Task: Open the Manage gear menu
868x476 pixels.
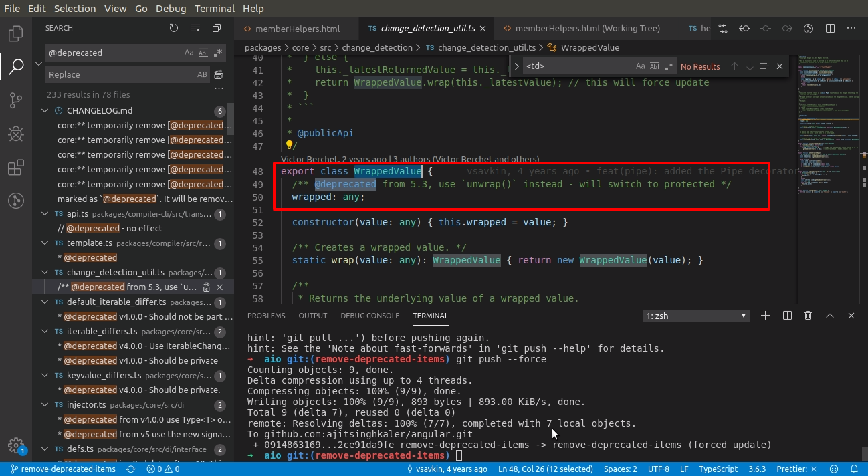Action: 16,445
